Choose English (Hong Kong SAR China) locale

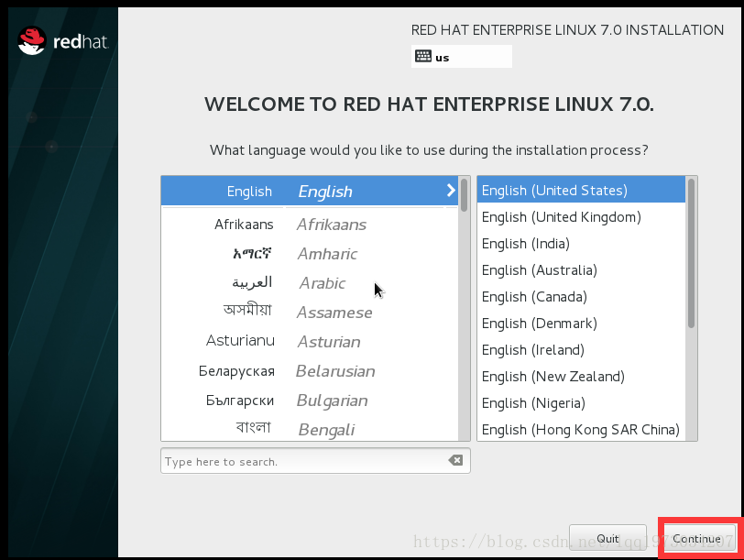[581, 429]
